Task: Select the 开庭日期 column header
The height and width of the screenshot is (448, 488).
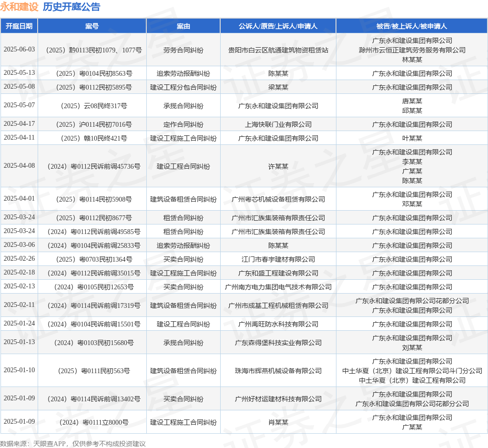Action: click(x=19, y=26)
